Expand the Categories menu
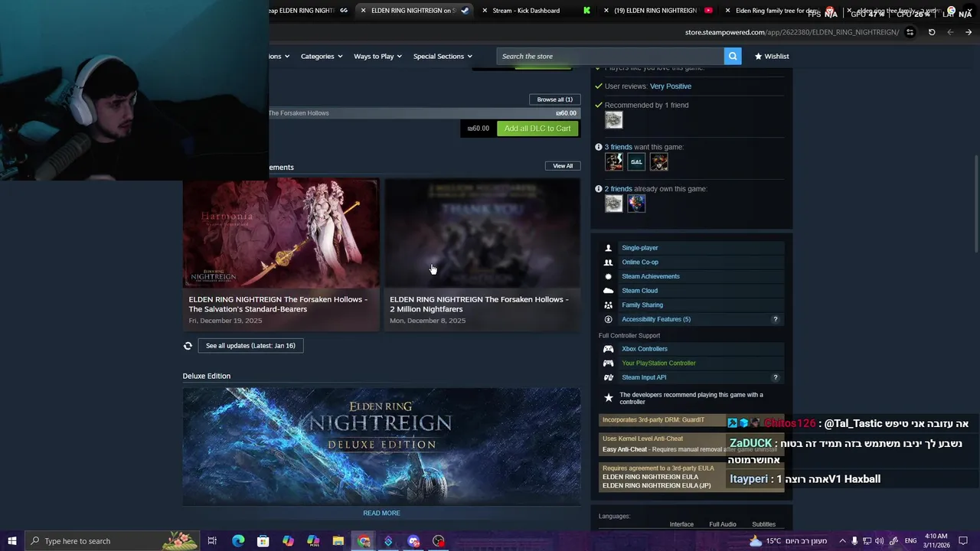 (x=322, y=56)
